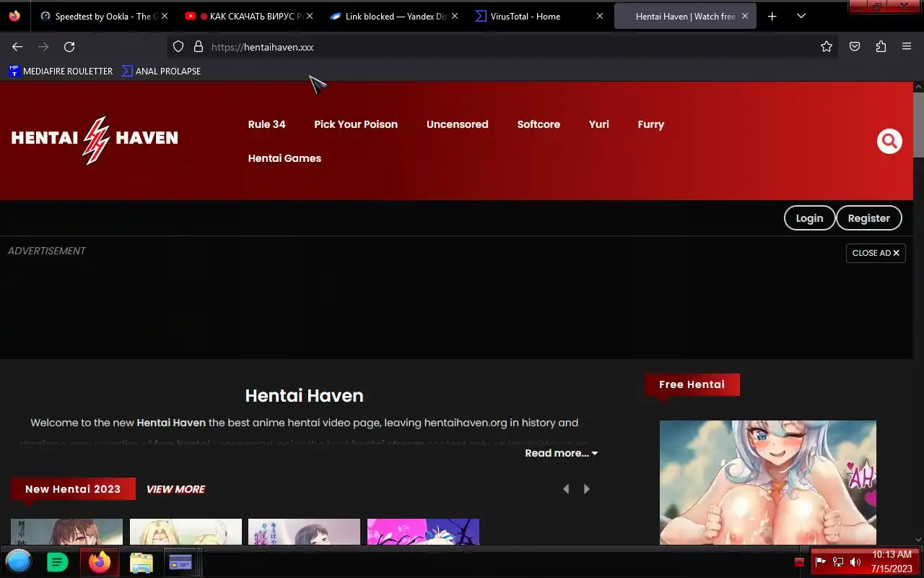
Task: Select the Yuri nav item
Action: [599, 124]
